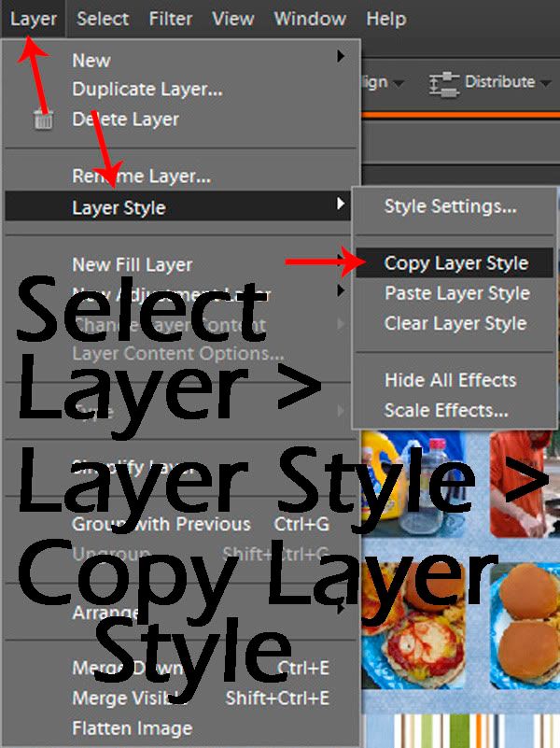Click the trash icon beside Delete Layer
The height and width of the screenshot is (748, 560).
point(43,119)
